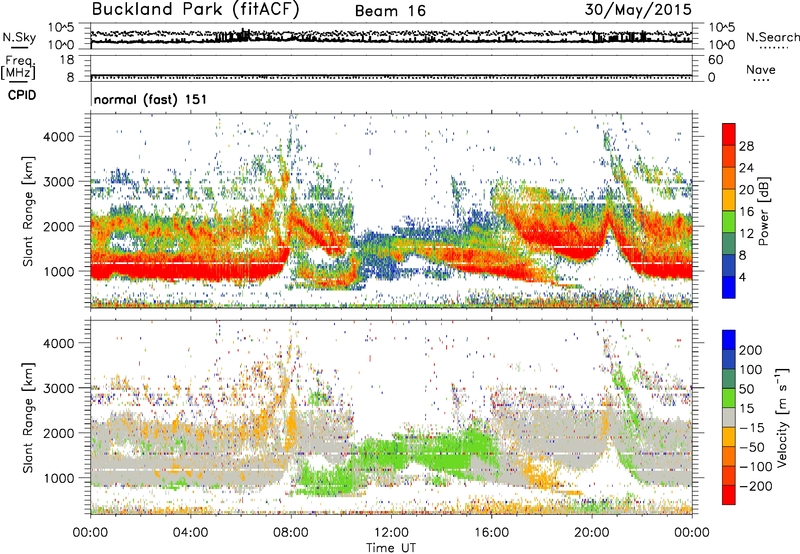Click velocity panel 'Slant Range [km]' label
800x554 pixels.
[x=28, y=417]
